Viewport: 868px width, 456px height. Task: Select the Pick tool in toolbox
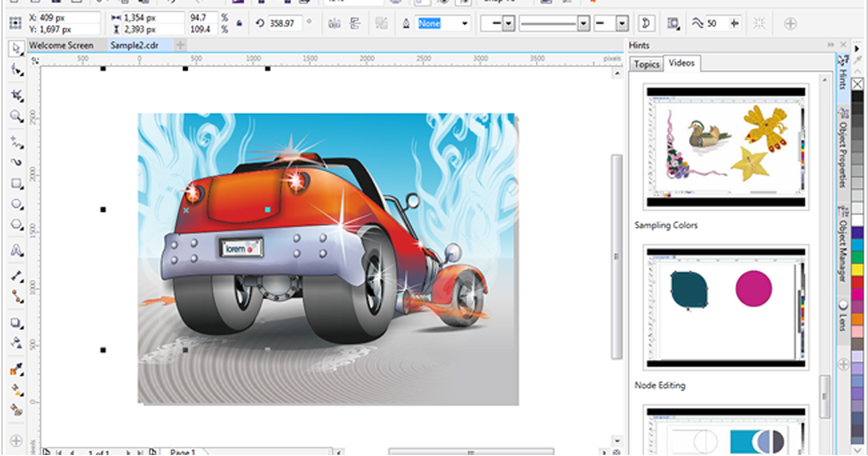click(x=16, y=49)
